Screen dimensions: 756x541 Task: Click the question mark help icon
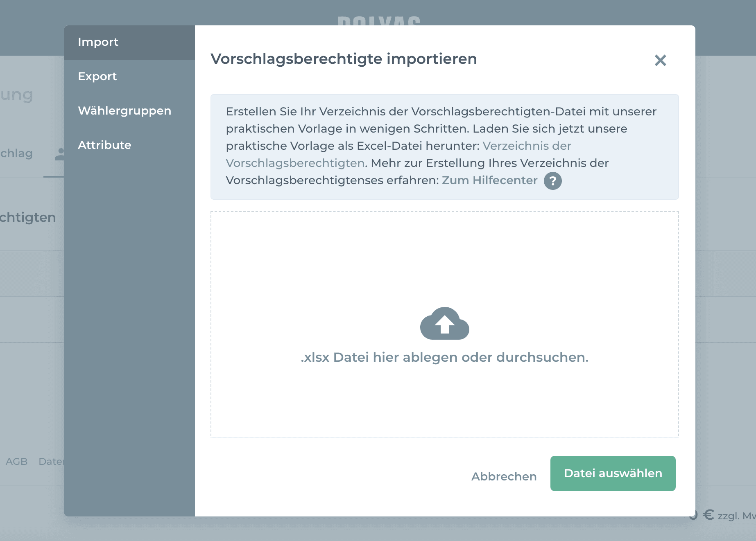pyautogui.click(x=552, y=181)
